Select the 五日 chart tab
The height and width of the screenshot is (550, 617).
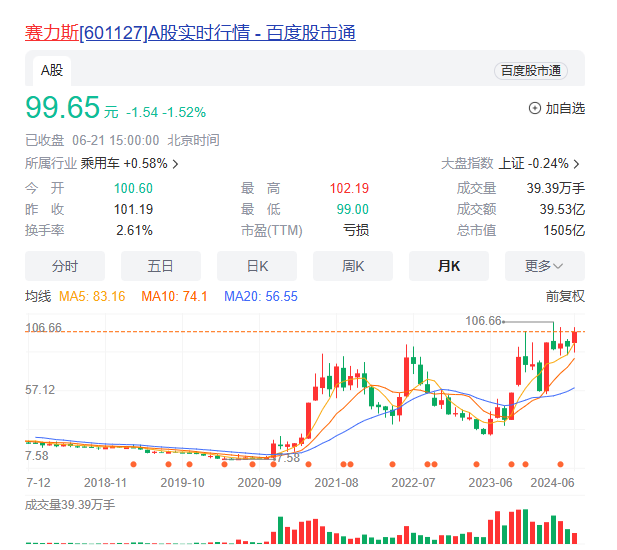[161, 266]
